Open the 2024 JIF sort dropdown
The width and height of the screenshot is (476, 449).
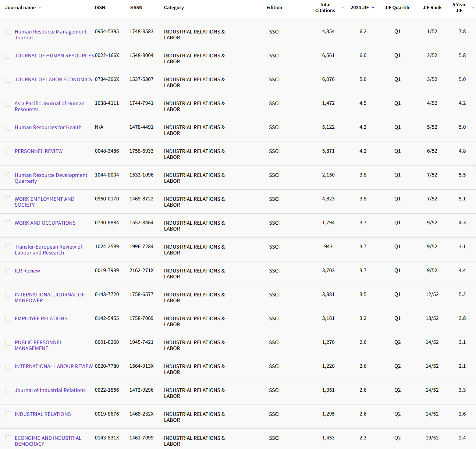373,7
